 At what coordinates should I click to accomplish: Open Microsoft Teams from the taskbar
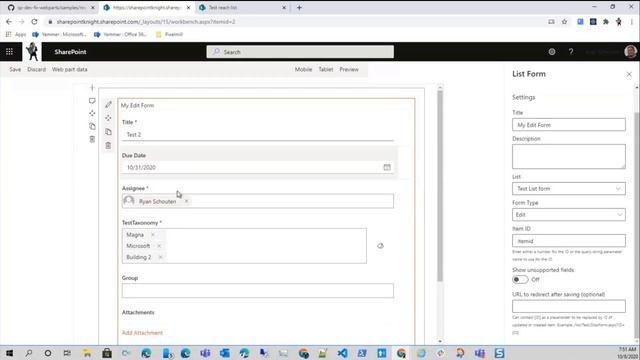click(205, 353)
